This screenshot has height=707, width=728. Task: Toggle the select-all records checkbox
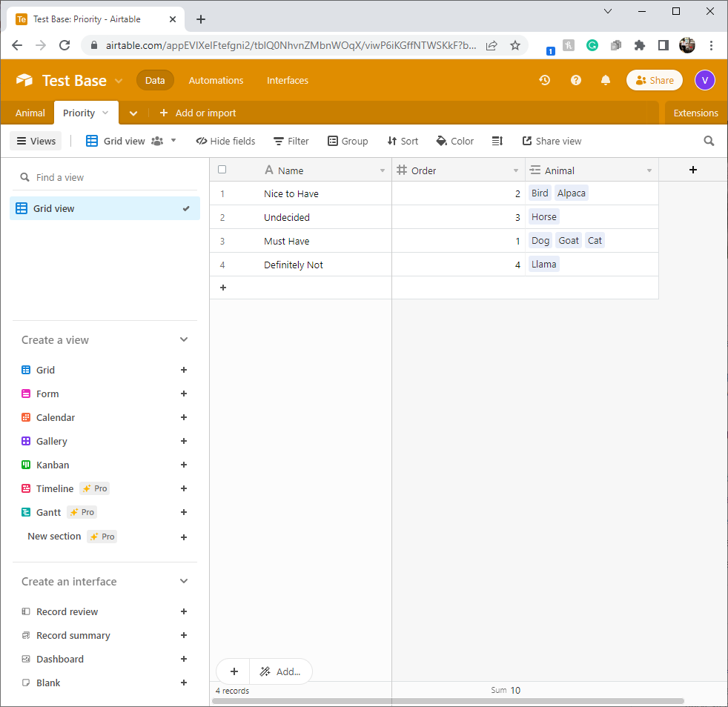(x=222, y=170)
